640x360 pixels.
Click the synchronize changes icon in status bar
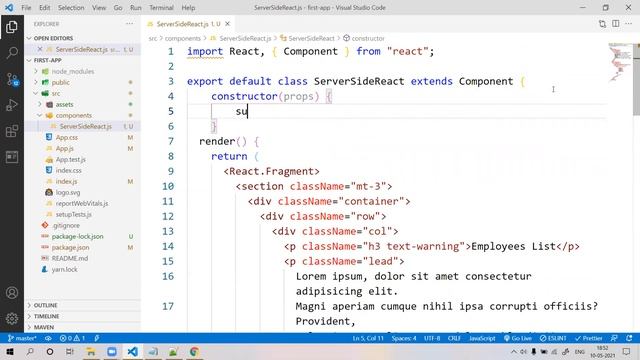[48, 338]
